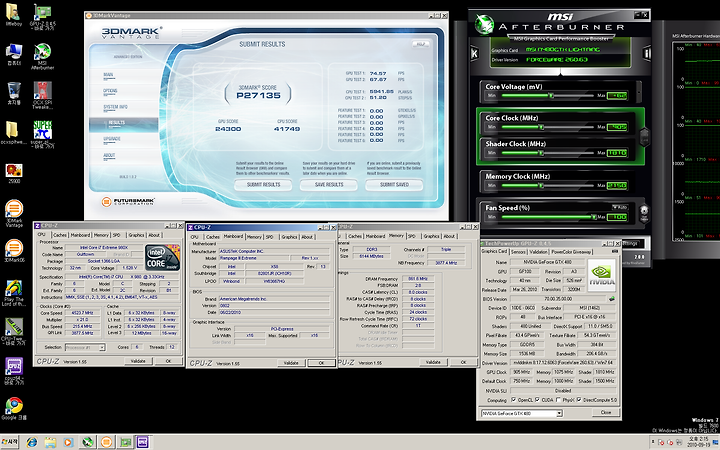Click the save BIOS icon beside BIOS Version

612,298
